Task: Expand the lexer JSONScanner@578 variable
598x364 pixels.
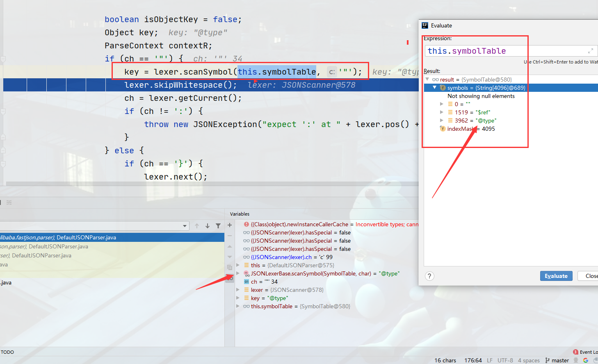Action: [x=238, y=290]
